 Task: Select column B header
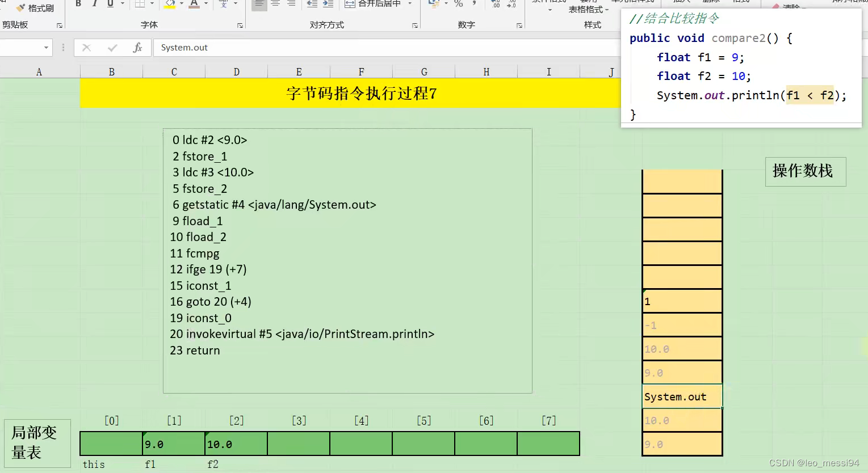112,72
